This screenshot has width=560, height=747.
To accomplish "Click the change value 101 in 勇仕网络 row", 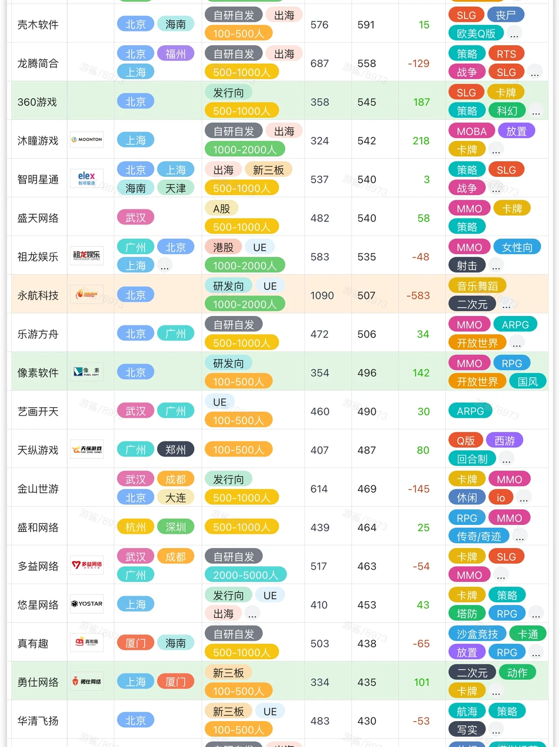I will pyautogui.click(x=422, y=682).
